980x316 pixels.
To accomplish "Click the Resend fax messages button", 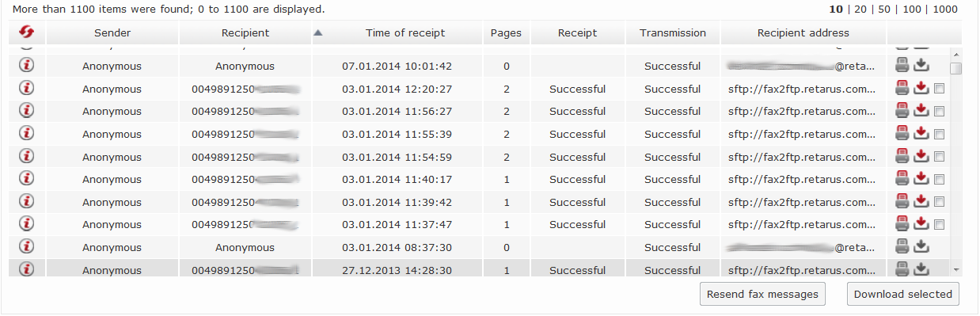I will coord(762,294).
